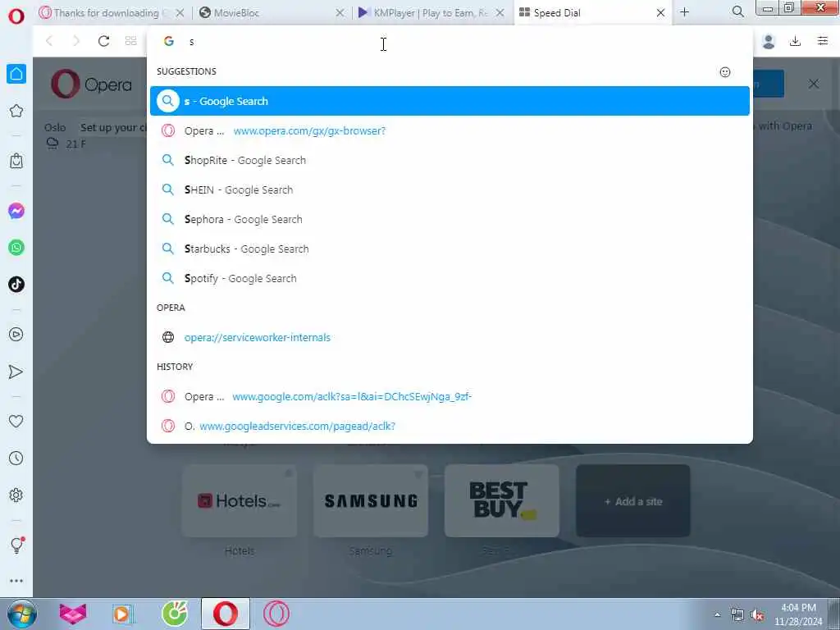The width and height of the screenshot is (840, 630).
Task: Open the Hotels speed dial tile
Action: pos(240,501)
